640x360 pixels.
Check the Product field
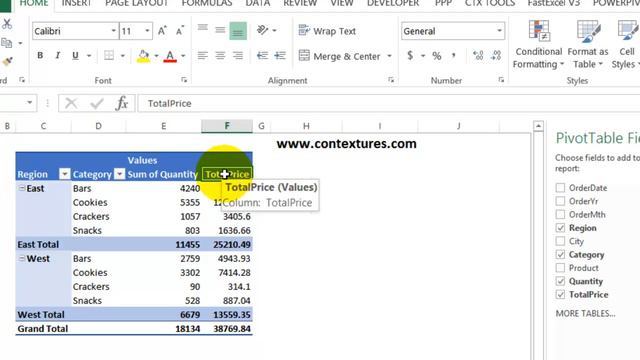click(560, 267)
